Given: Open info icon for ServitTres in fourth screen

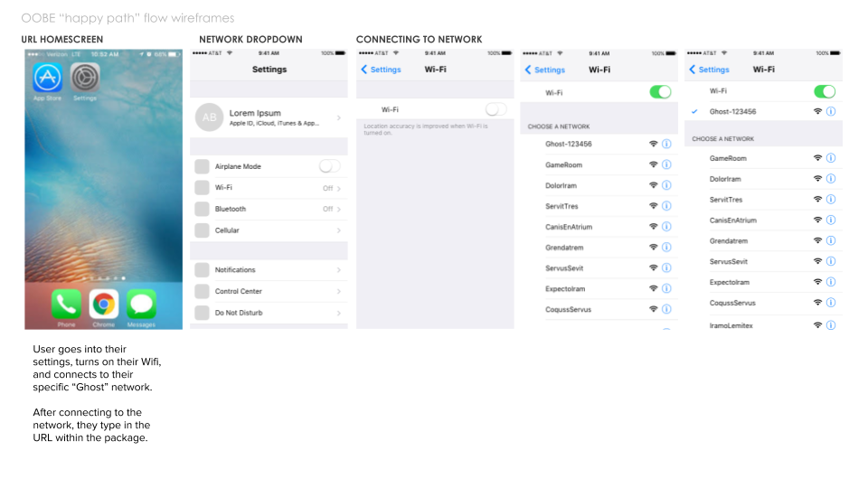Looking at the screenshot, I should point(666,206).
